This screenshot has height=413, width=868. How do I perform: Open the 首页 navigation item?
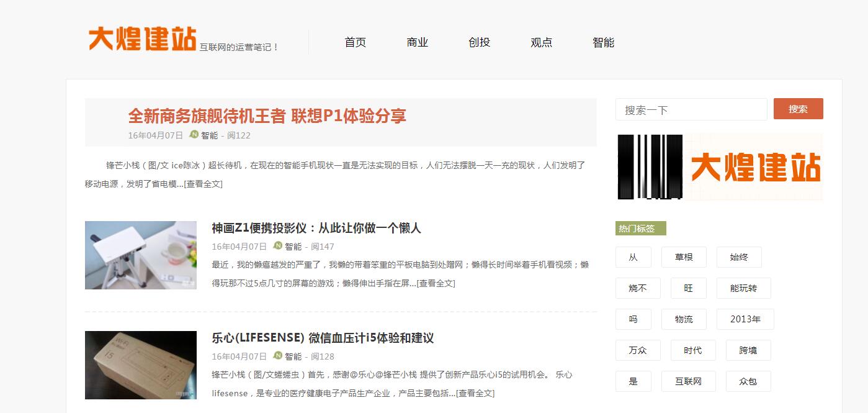pyautogui.click(x=356, y=42)
